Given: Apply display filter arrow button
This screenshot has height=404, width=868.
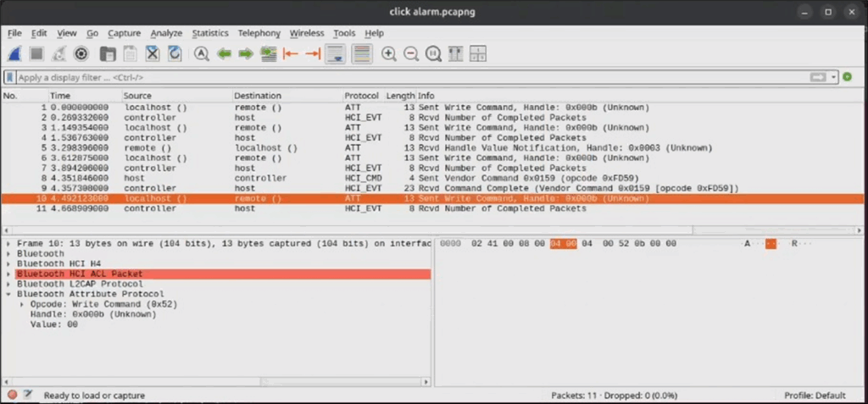Looking at the screenshot, I should pos(818,77).
